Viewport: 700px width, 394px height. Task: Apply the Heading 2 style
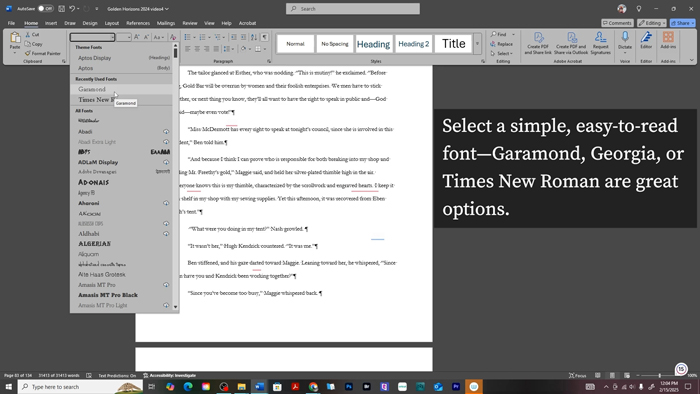(x=413, y=44)
